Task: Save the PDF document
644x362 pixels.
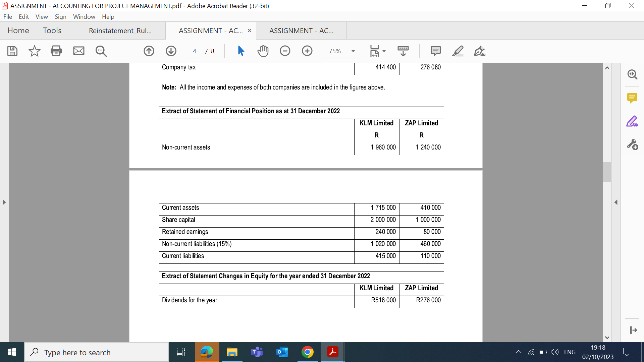Action: pos(12,51)
